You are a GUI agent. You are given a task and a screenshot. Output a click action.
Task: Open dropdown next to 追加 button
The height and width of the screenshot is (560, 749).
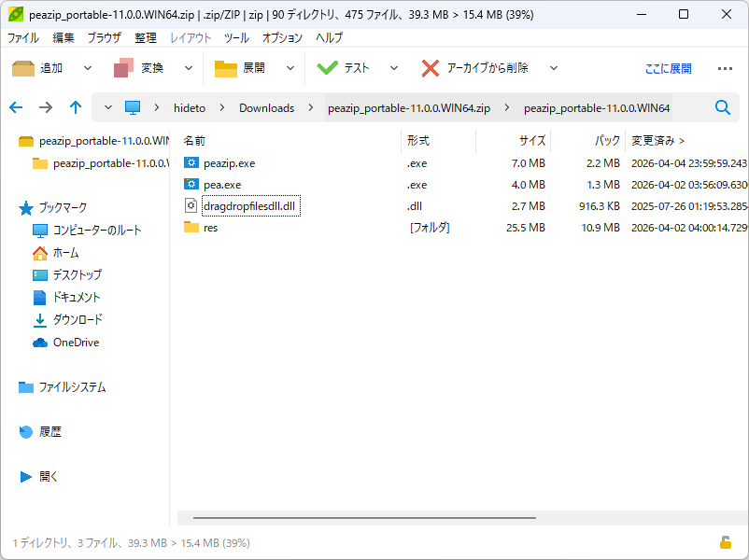click(x=86, y=67)
